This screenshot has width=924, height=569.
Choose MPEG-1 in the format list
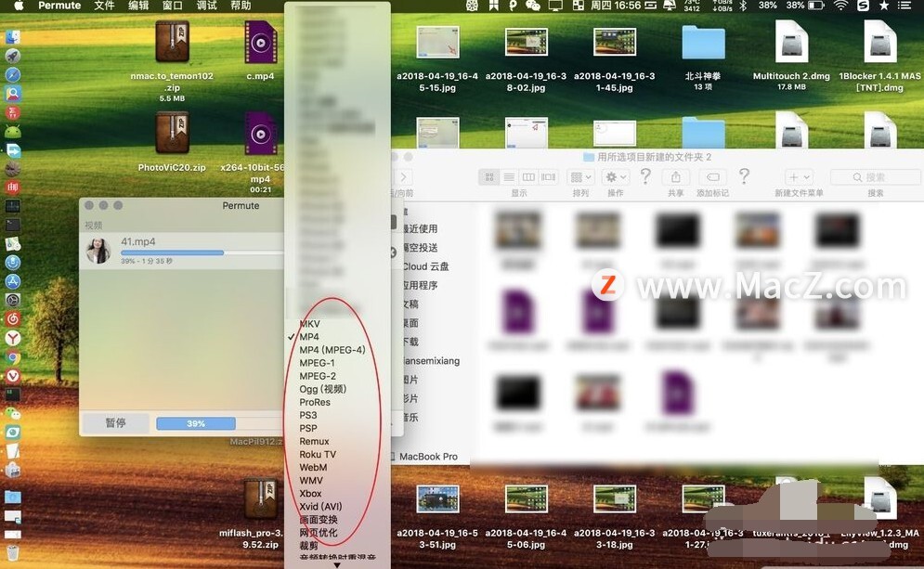(x=317, y=363)
